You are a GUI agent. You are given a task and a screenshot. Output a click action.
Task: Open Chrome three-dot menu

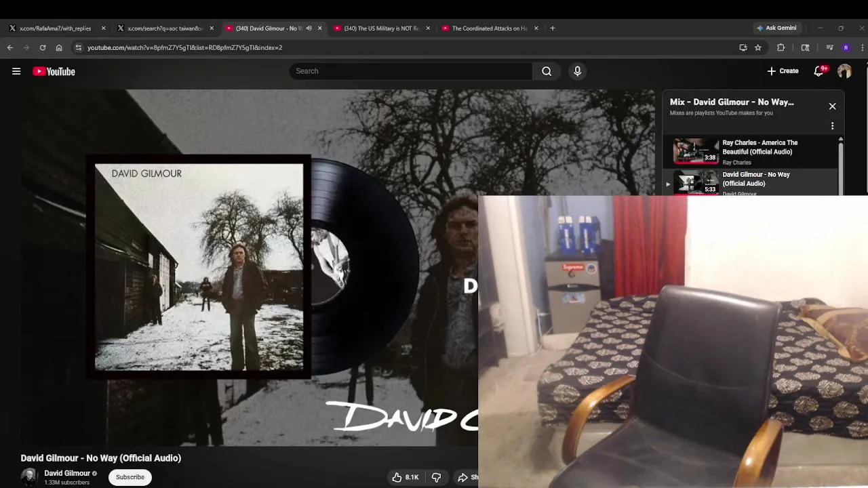[863, 47]
